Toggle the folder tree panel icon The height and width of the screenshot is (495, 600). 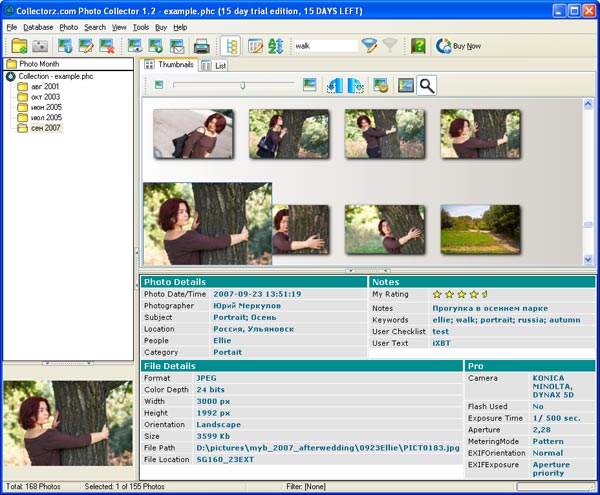click(231, 46)
